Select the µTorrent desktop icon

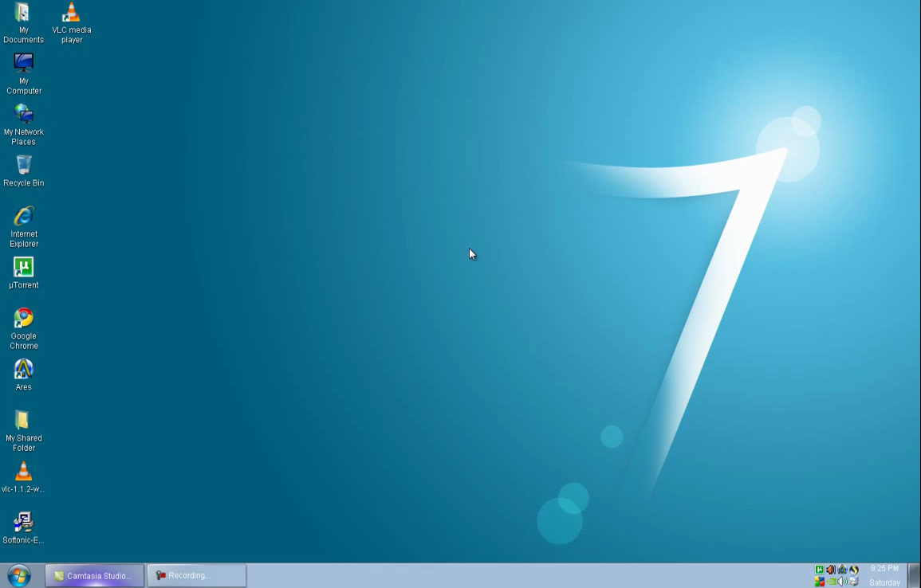(23, 272)
